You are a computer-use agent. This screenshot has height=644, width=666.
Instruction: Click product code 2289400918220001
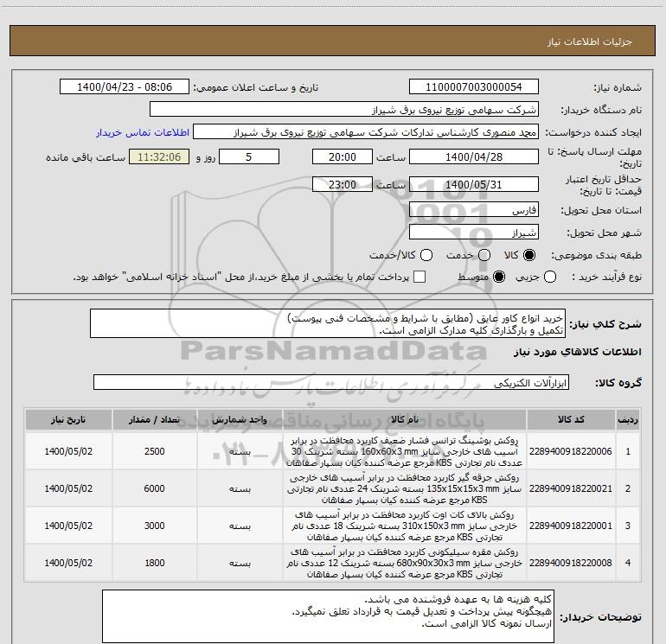(571, 526)
